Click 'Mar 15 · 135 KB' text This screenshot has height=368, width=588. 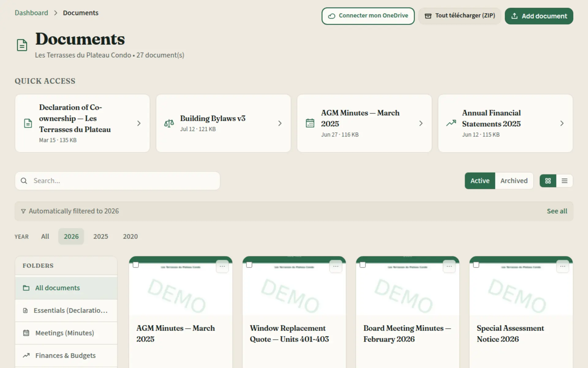tap(58, 140)
